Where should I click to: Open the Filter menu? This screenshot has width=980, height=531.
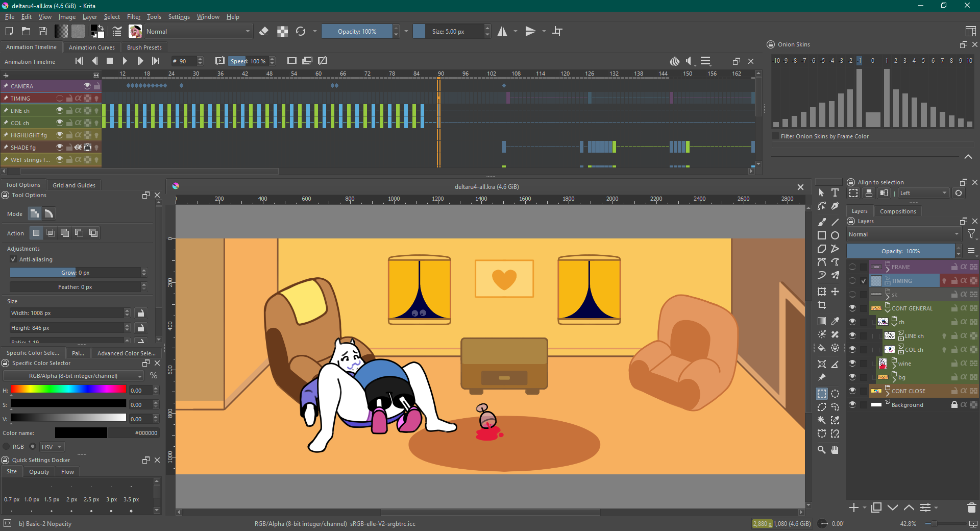coord(134,17)
